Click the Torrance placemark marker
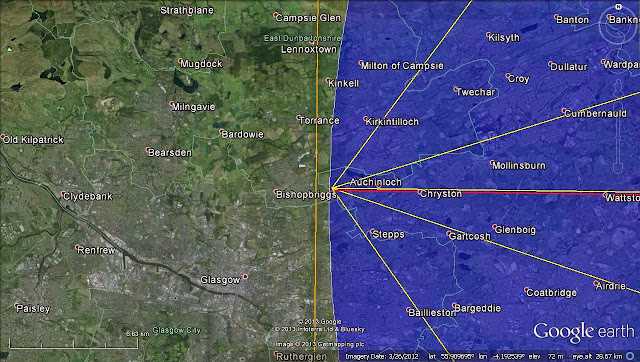 click(299, 118)
